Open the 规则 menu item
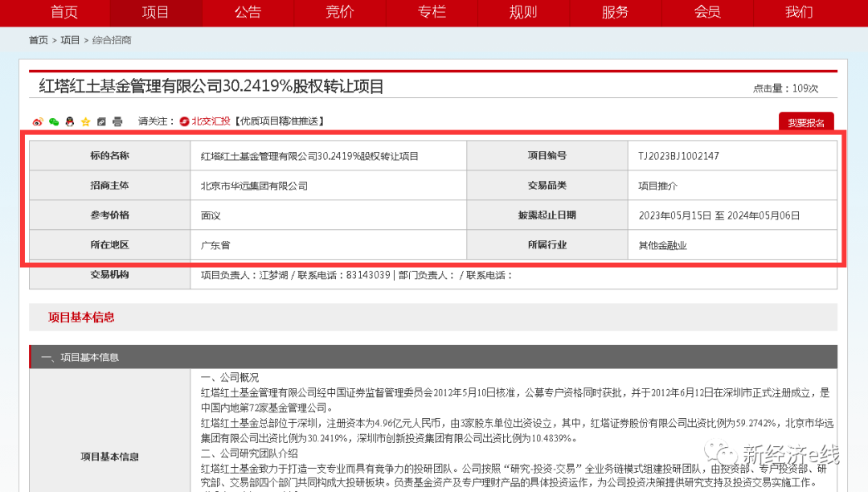The image size is (868, 492). pyautogui.click(x=523, y=12)
